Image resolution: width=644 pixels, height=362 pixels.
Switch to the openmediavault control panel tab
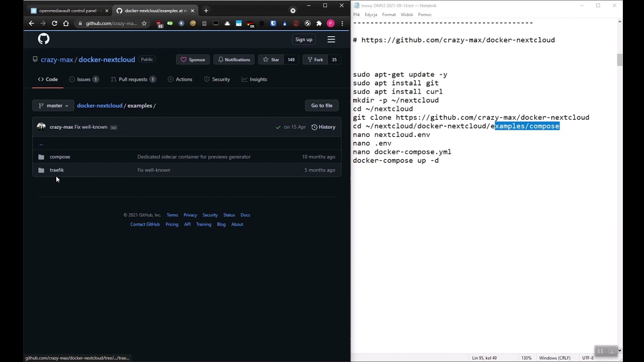pyautogui.click(x=70, y=11)
